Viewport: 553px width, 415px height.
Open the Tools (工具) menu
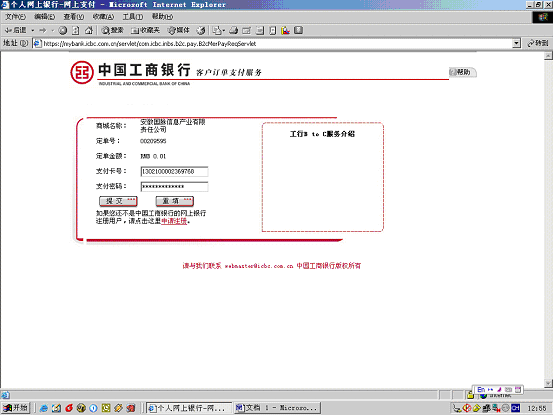click(133, 17)
